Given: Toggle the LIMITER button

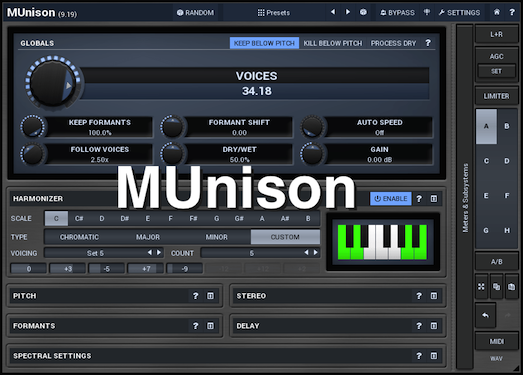Looking at the screenshot, I should [496, 96].
